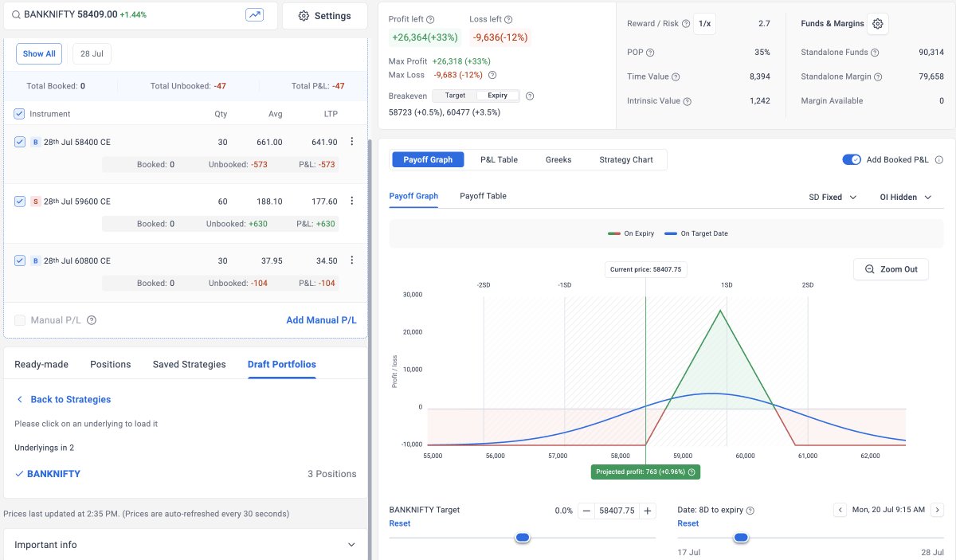This screenshot has height=560, width=956.
Task: Click the Breakeven info icon
Action: point(530,96)
